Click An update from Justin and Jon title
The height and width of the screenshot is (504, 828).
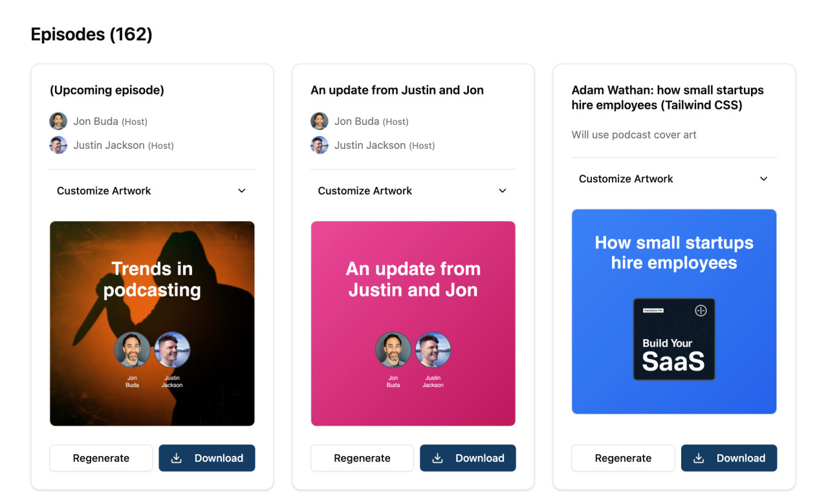pyautogui.click(x=397, y=90)
